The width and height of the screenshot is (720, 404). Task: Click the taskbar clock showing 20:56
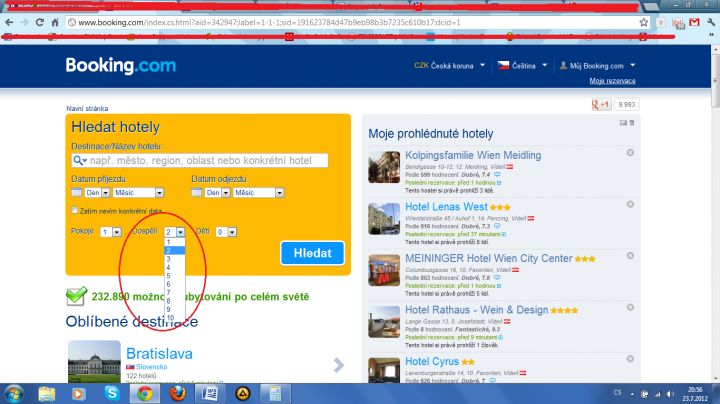point(695,394)
